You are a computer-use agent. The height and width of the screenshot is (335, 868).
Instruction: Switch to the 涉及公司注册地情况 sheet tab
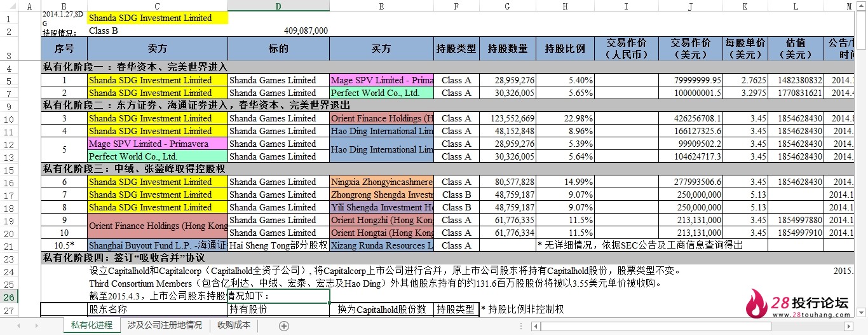[165, 325]
